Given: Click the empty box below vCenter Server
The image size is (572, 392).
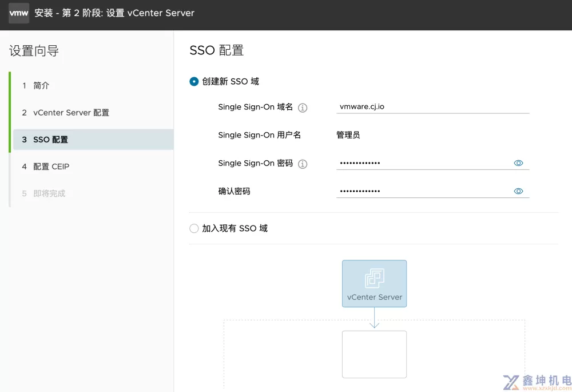Looking at the screenshot, I should (374, 354).
